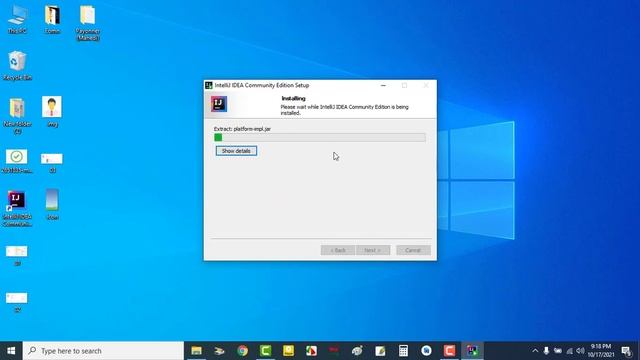
Task: Open the notepad with pencil taskbar icon
Action: click(x=380, y=351)
